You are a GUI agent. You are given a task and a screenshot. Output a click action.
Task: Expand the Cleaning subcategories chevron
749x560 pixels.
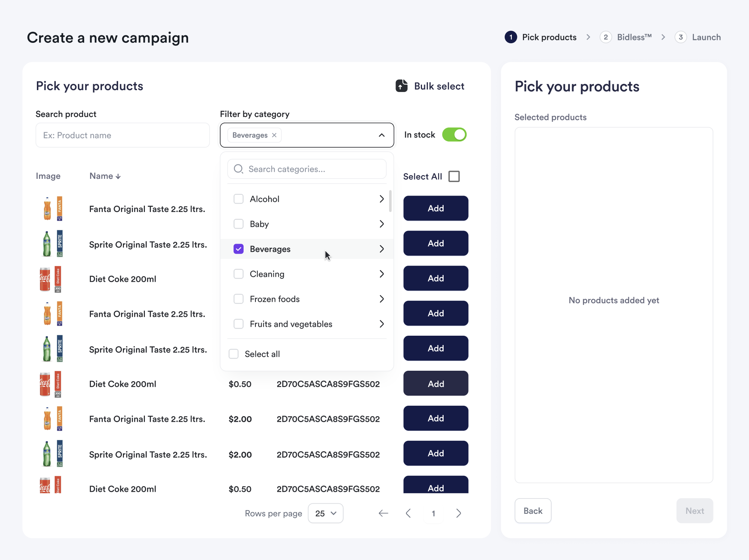[381, 274]
